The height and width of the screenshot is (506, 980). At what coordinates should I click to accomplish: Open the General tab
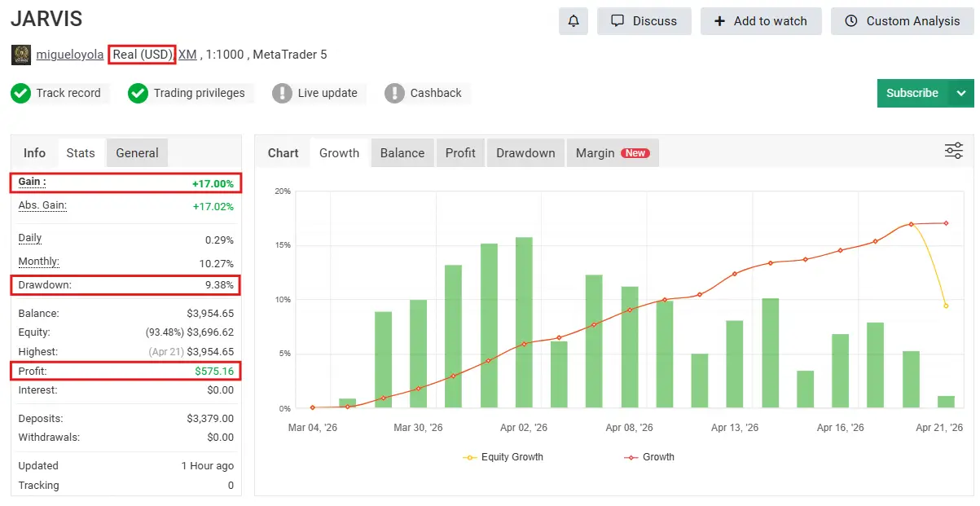click(137, 153)
